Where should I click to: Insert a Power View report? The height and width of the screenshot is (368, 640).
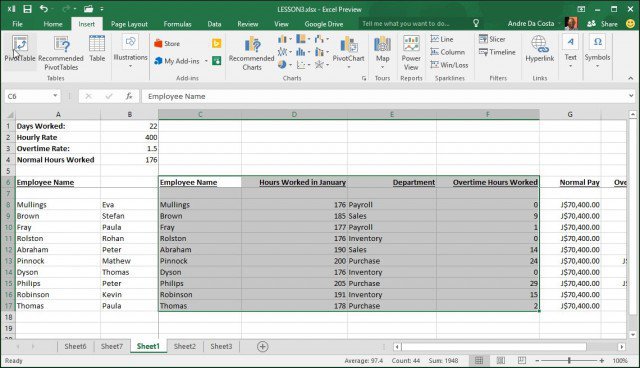pos(411,53)
